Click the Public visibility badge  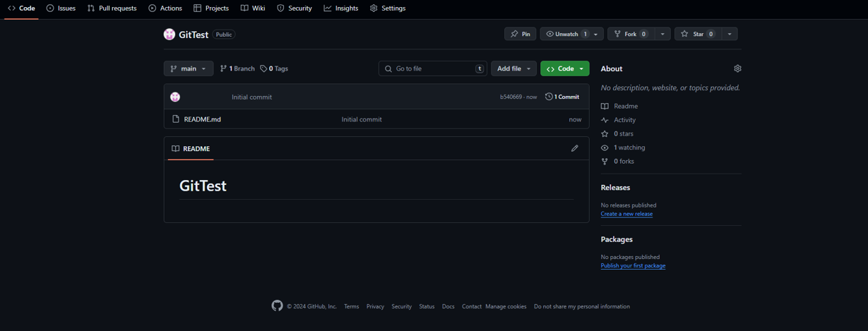point(224,35)
